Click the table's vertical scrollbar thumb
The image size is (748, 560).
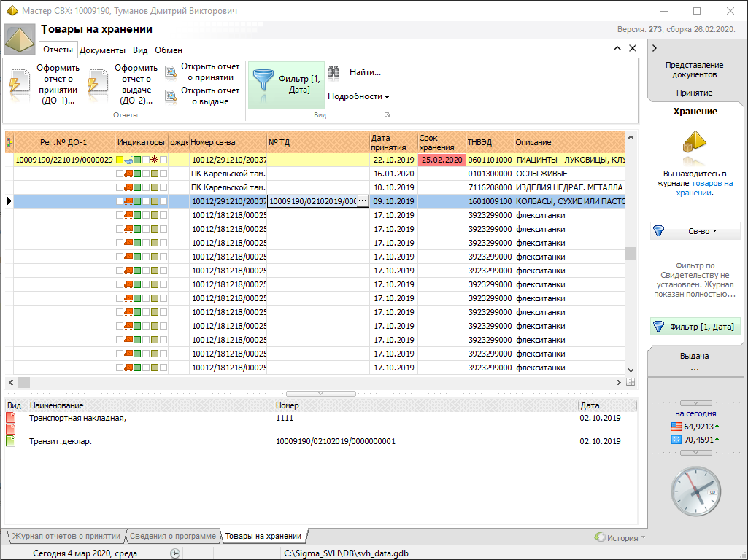[x=631, y=253]
